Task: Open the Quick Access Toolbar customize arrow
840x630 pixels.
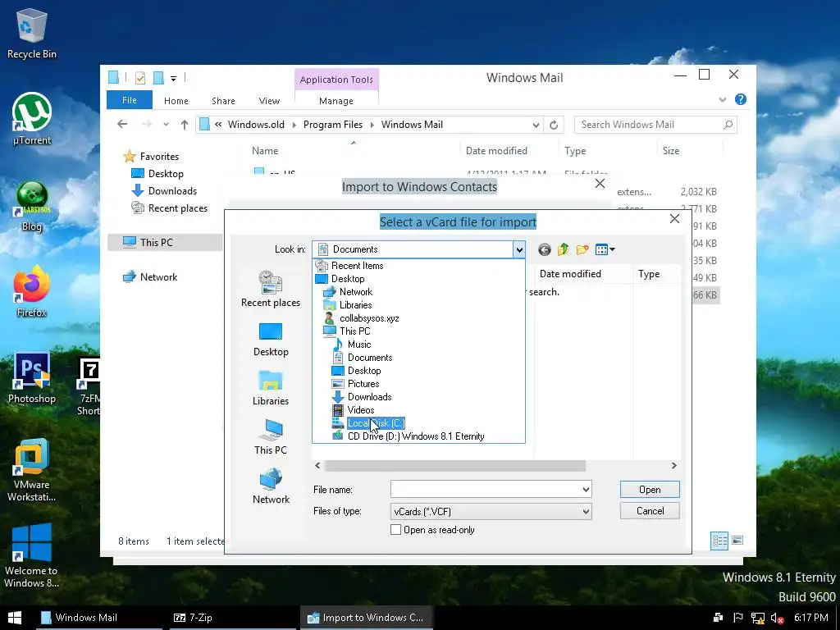Action: click(174, 79)
